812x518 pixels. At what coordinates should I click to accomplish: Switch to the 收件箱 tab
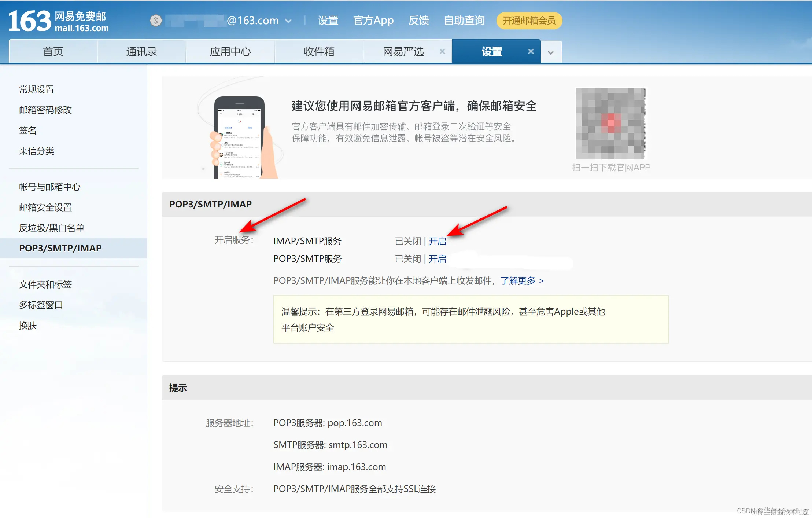pos(319,51)
